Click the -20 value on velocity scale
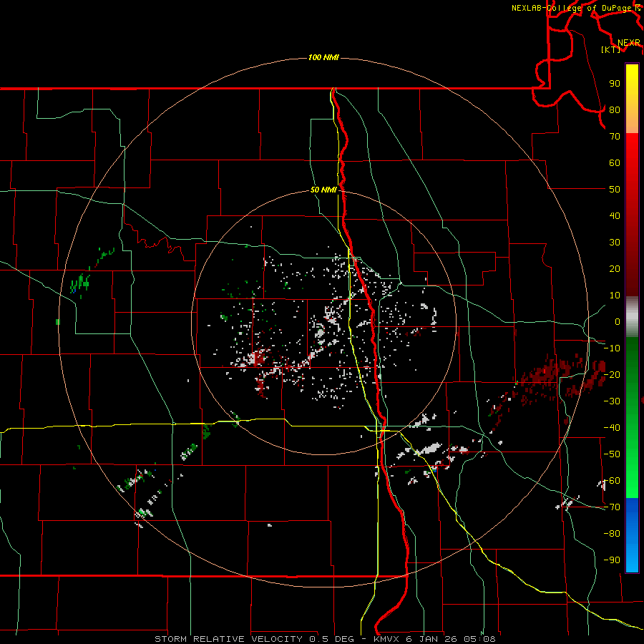The image size is (644, 644). [612, 374]
